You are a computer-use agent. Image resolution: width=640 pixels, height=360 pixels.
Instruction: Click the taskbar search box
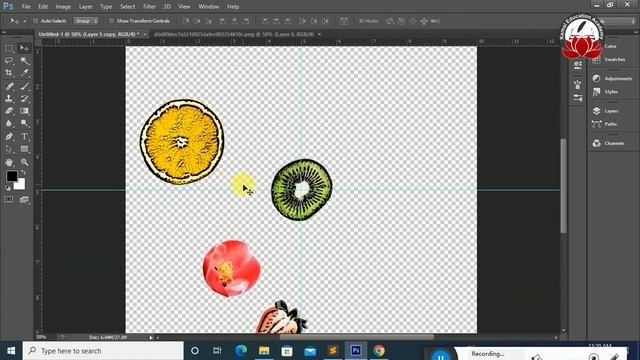[103, 351]
